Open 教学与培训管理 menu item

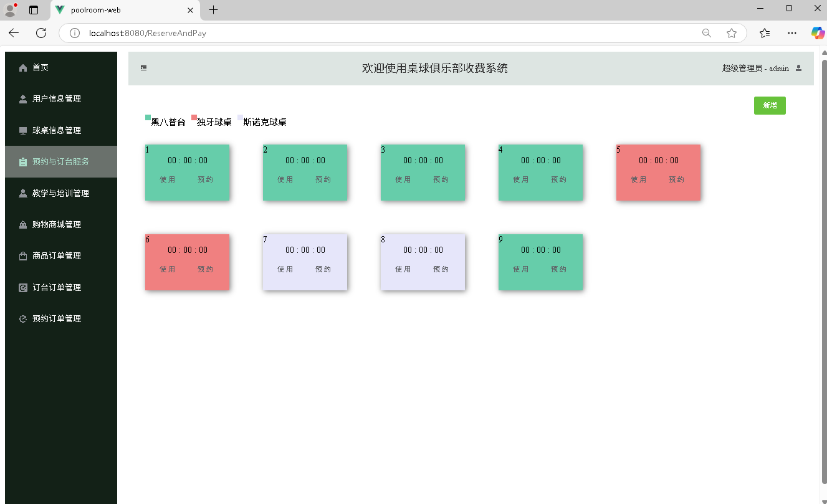[61, 194]
